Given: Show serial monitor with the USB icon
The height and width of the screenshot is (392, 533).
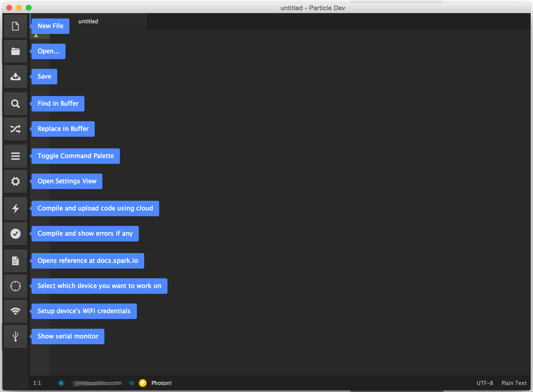Looking at the screenshot, I should [x=16, y=336].
